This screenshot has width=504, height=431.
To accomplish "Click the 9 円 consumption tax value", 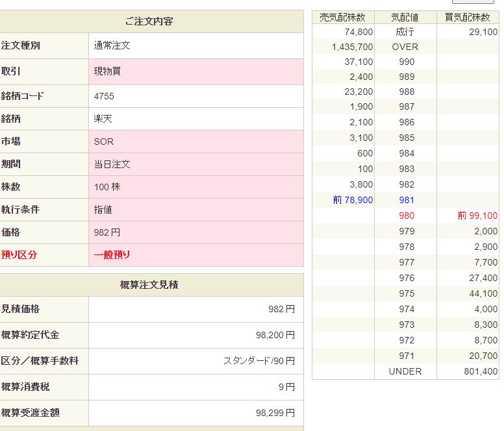I will [286, 387].
